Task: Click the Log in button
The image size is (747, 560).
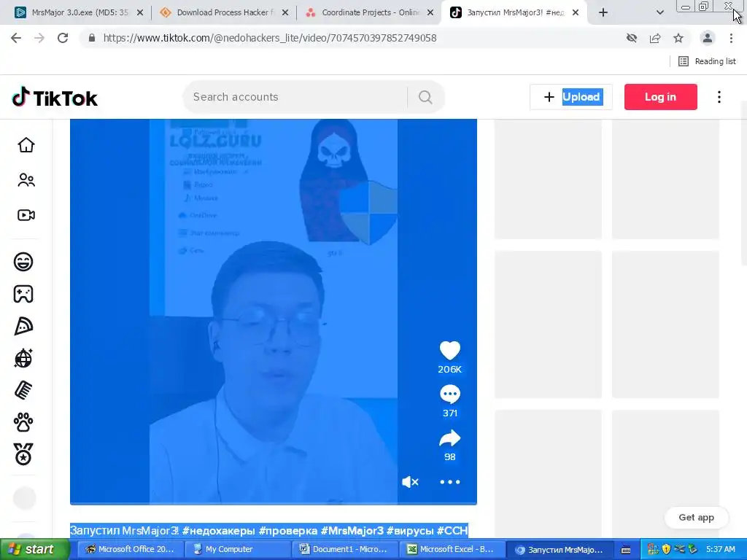Action: coord(661,97)
